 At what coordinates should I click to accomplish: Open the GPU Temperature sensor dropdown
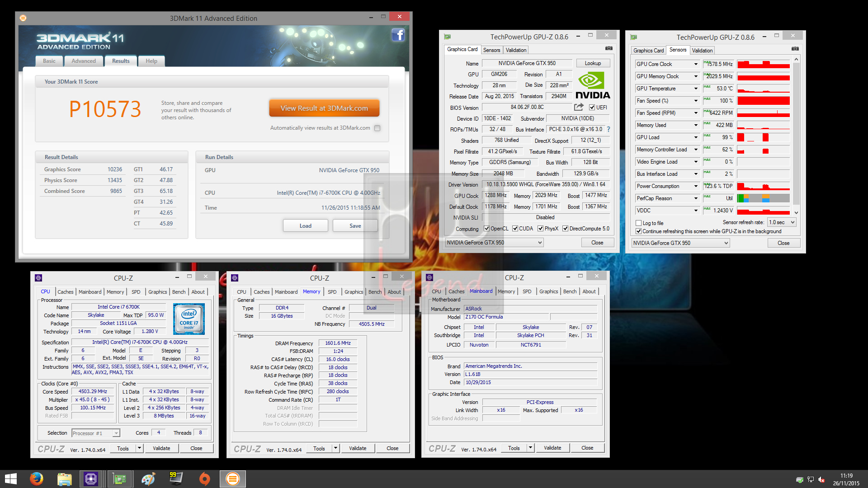[x=696, y=89]
